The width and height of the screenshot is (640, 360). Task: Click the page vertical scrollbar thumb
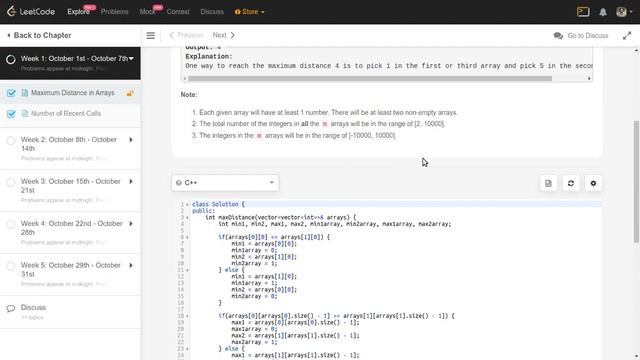[x=636, y=182]
